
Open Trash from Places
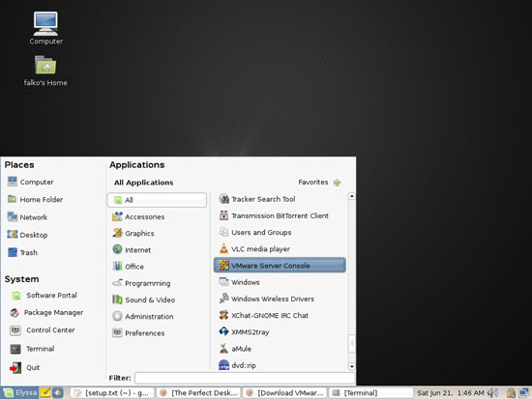point(22,252)
